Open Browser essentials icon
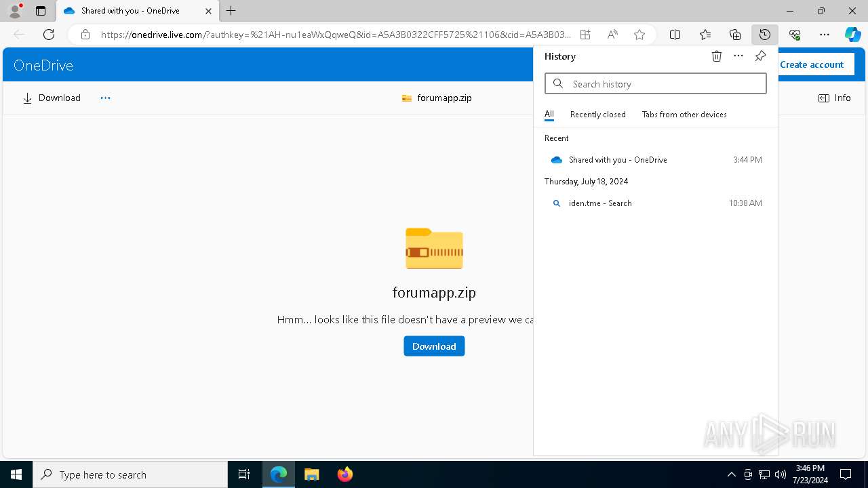 [x=795, y=35]
